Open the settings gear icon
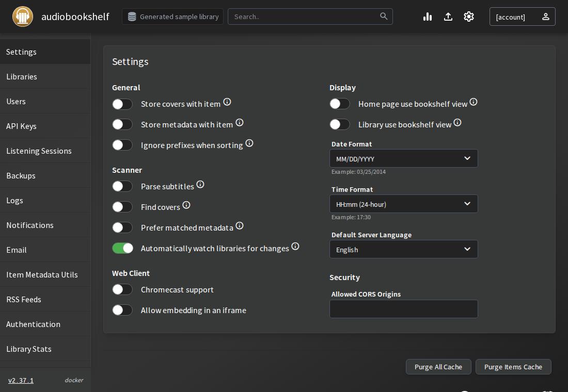This screenshot has height=392, width=568. point(469,17)
